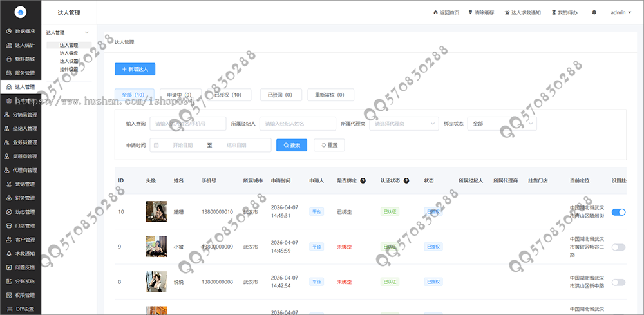Open 动态管理 sidebar item
Image resolution: width=644 pixels, height=315 pixels.
[21, 212]
